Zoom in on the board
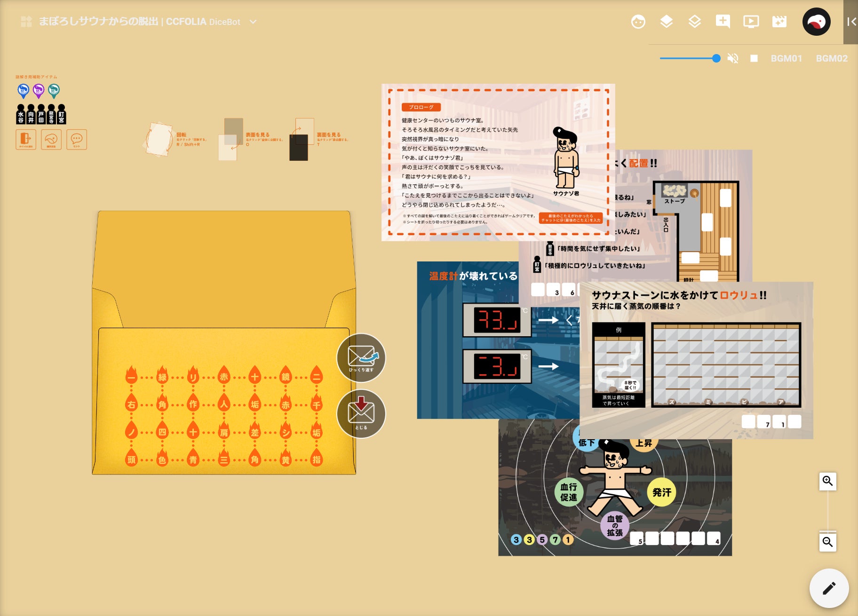This screenshot has width=858, height=616. 828,481
